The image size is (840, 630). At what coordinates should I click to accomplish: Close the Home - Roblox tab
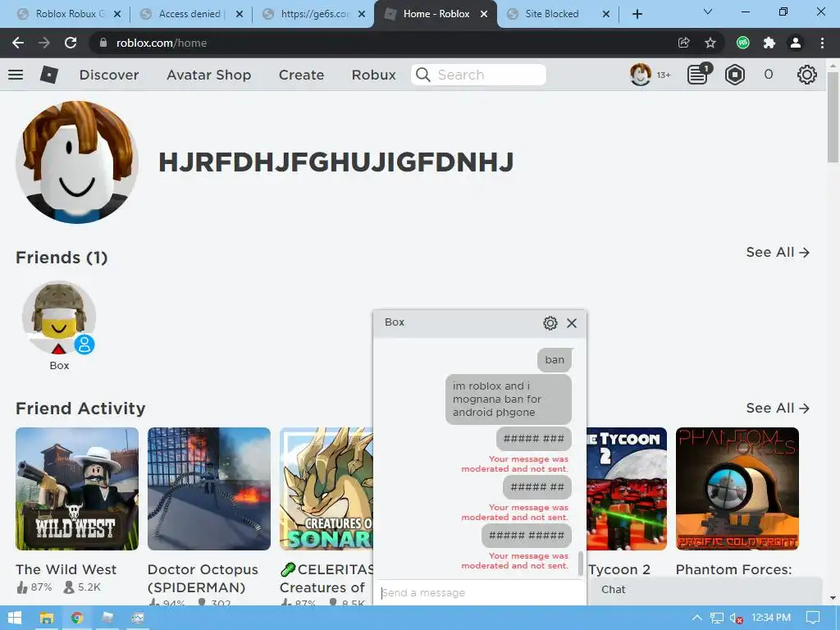[x=484, y=14]
